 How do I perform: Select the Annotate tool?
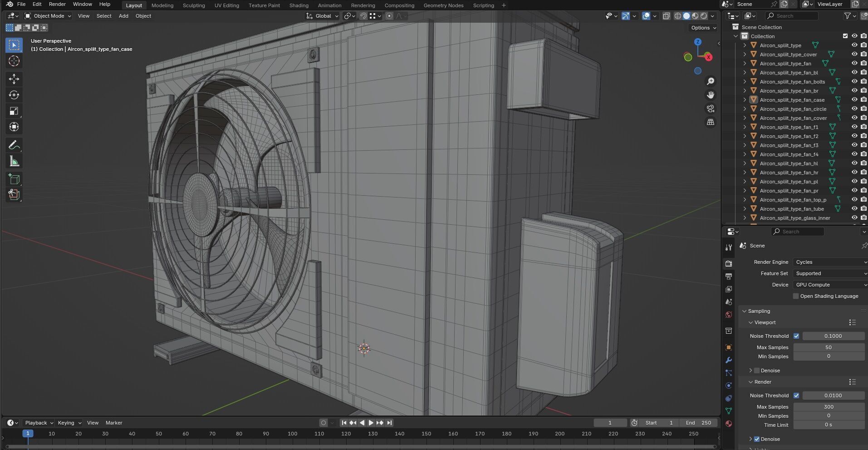14,145
